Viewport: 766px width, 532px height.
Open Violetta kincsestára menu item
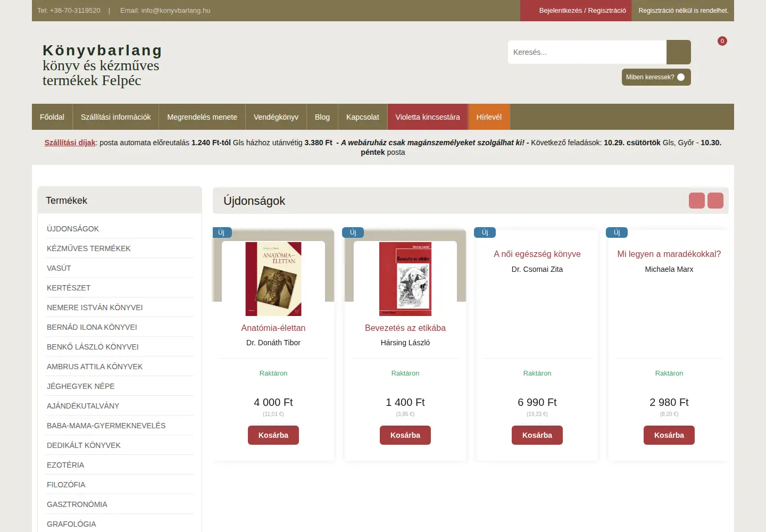pyautogui.click(x=428, y=117)
